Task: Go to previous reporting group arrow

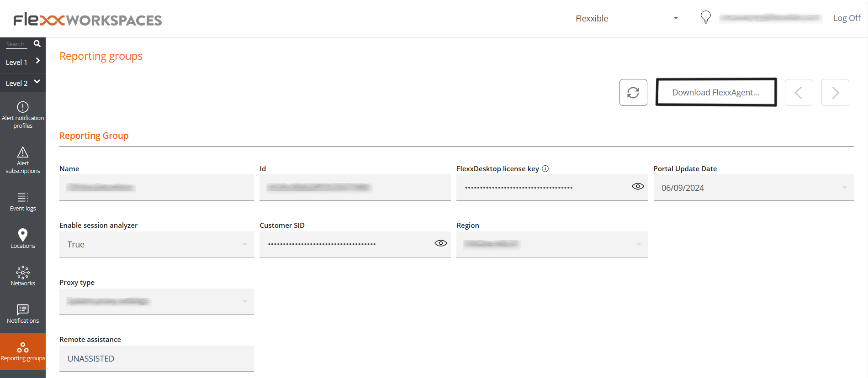Action: click(799, 92)
